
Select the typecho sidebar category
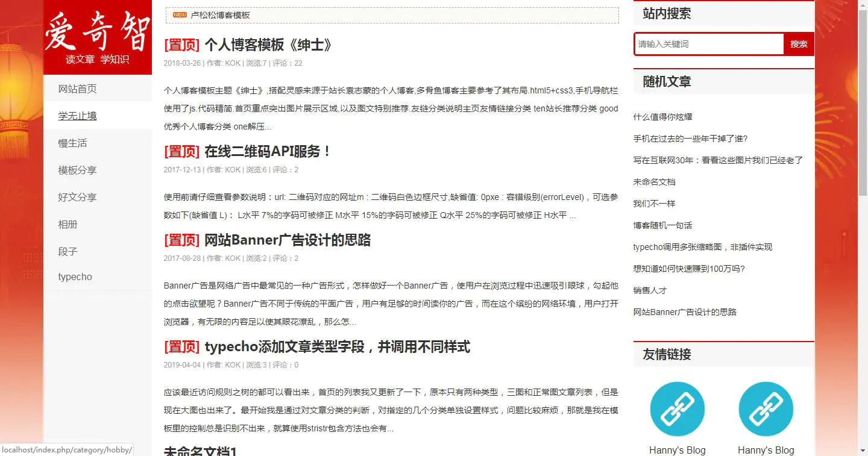(75, 276)
